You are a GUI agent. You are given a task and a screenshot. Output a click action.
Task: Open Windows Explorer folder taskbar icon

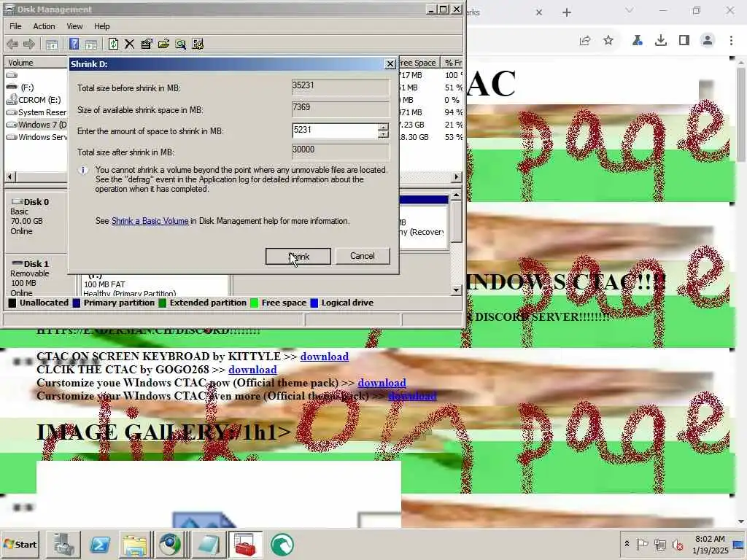click(x=135, y=544)
